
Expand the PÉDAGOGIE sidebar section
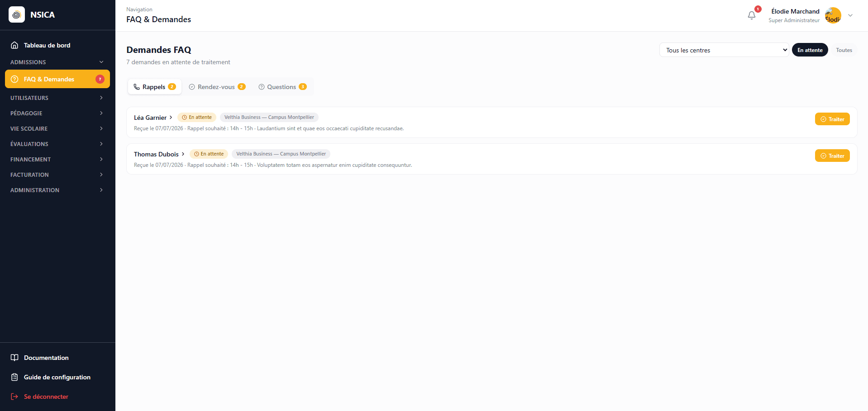57,113
